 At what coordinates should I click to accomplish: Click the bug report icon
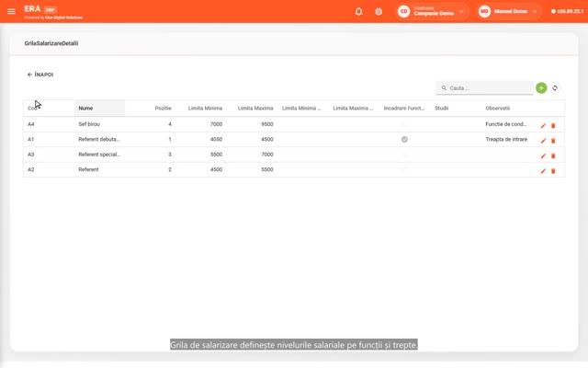tap(379, 12)
